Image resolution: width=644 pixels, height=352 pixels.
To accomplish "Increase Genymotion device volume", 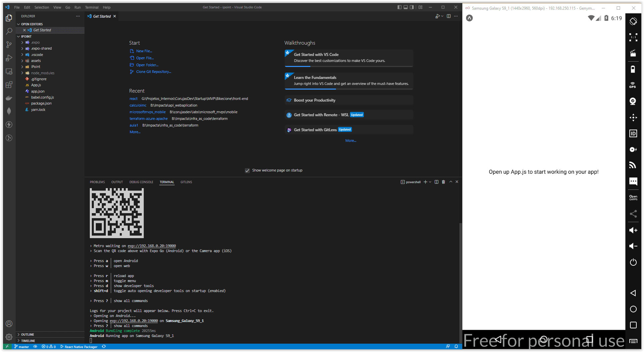I will (633, 230).
